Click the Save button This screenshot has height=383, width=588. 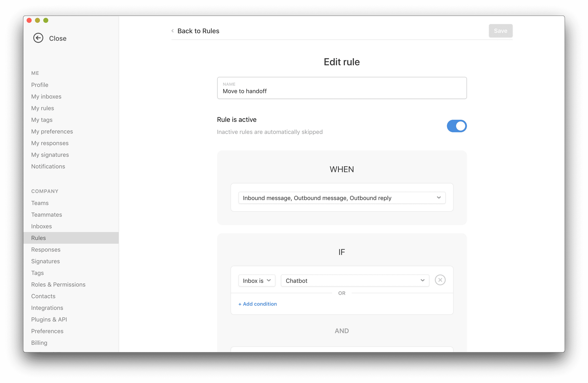500,31
